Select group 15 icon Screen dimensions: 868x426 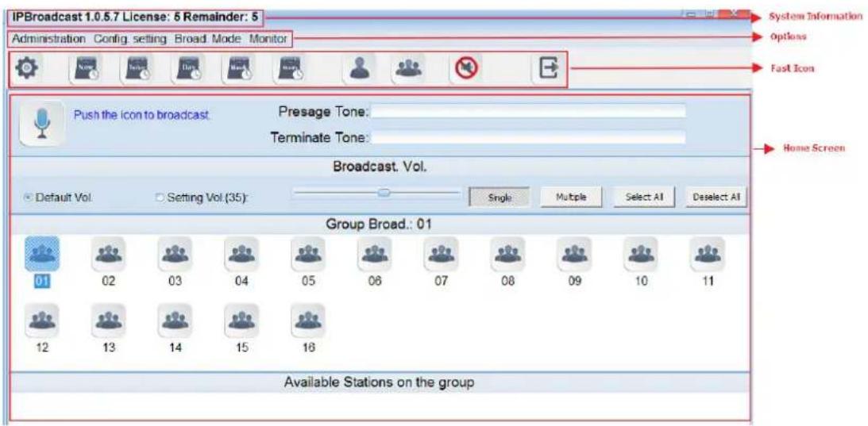[x=241, y=320]
